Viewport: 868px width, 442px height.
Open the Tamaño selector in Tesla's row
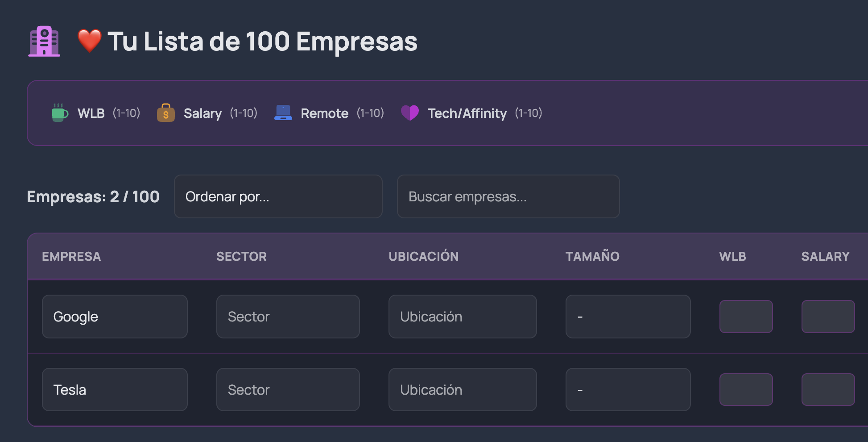pyautogui.click(x=628, y=389)
